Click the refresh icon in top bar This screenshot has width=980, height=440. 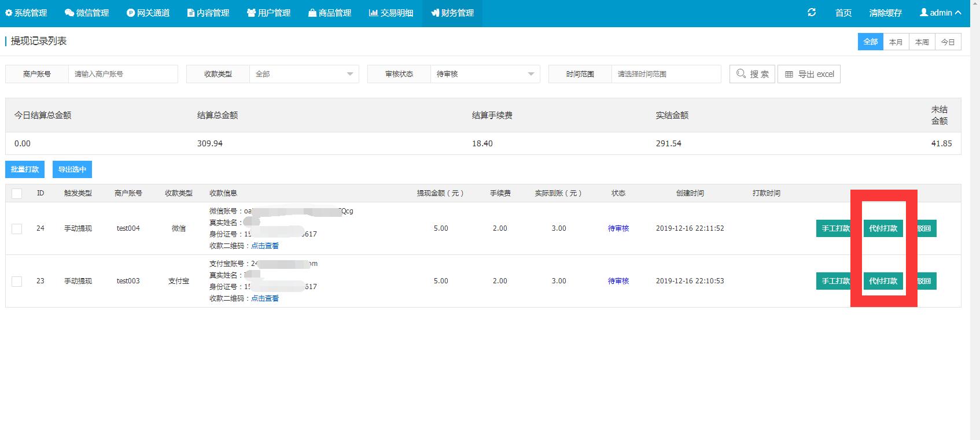tap(812, 12)
